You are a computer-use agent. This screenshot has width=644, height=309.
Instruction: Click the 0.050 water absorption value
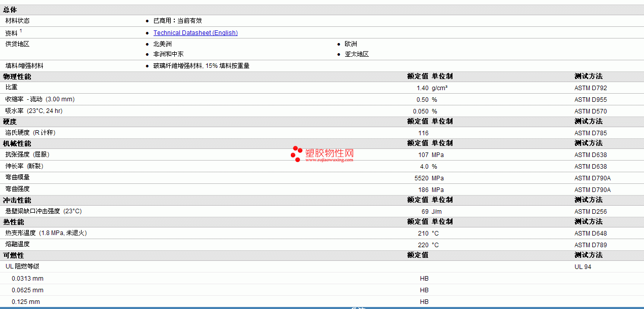[421, 111]
